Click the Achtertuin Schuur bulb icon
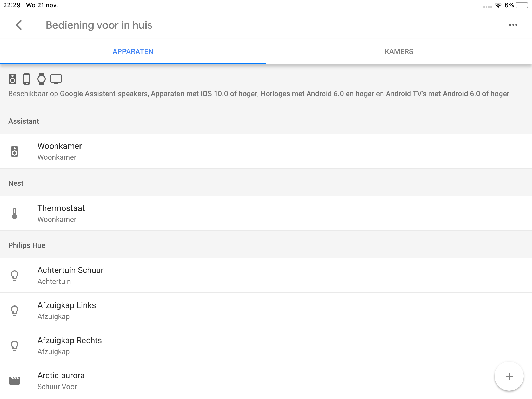Screen dimensions: 532x399 tap(15, 276)
